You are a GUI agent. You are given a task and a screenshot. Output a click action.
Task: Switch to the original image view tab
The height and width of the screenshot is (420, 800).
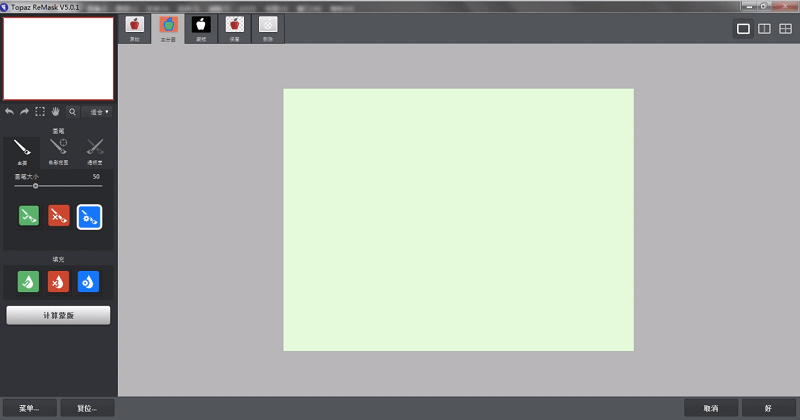[135, 28]
